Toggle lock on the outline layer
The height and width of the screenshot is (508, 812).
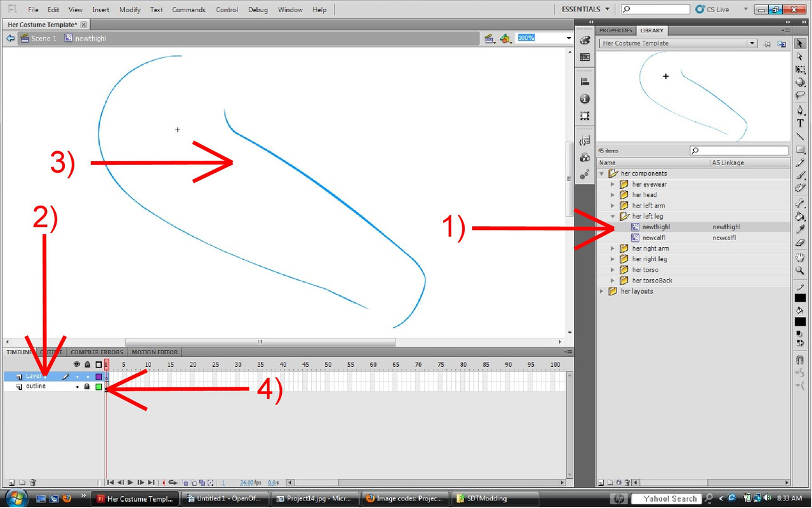coord(87,387)
